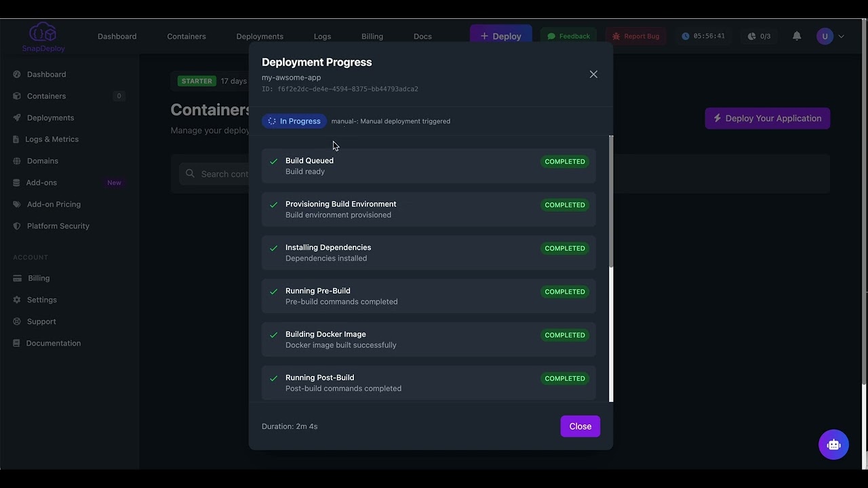Click COMPLETED badge for Running Pre-Build
The width and height of the screenshot is (868, 488).
(x=565, y=291)
